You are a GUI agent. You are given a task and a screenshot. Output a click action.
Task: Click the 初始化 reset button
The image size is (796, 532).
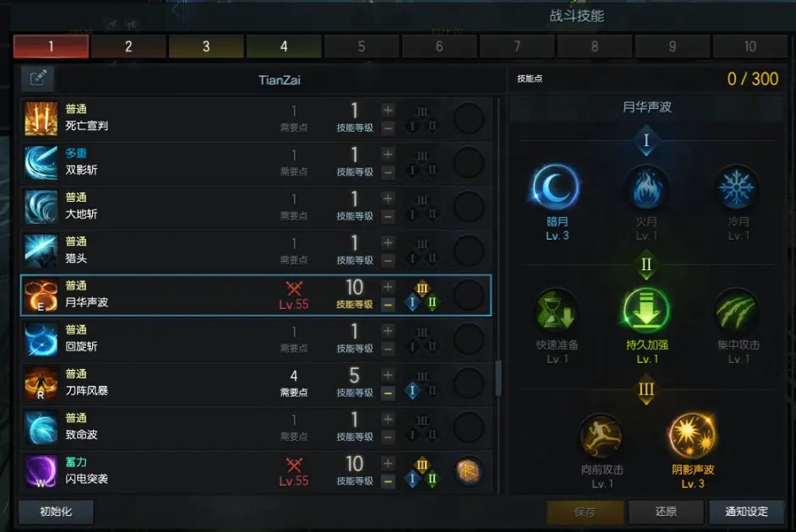tap(56, 512)
